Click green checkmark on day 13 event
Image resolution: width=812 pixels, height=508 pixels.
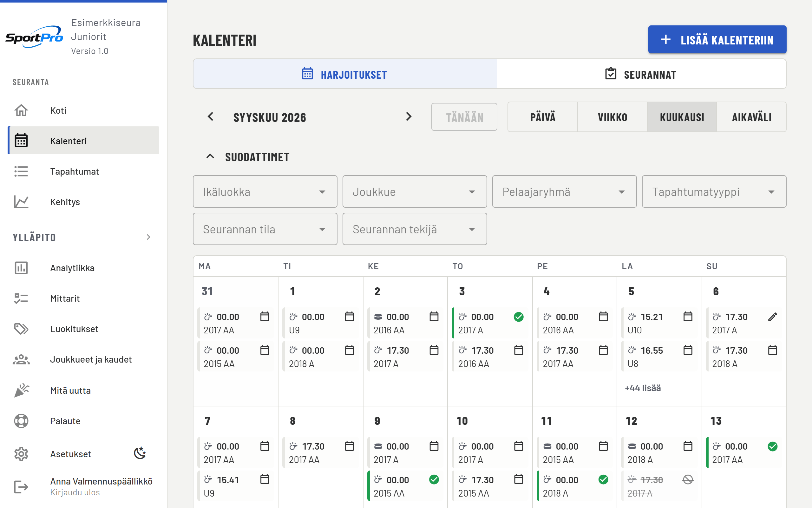point(772,446)
